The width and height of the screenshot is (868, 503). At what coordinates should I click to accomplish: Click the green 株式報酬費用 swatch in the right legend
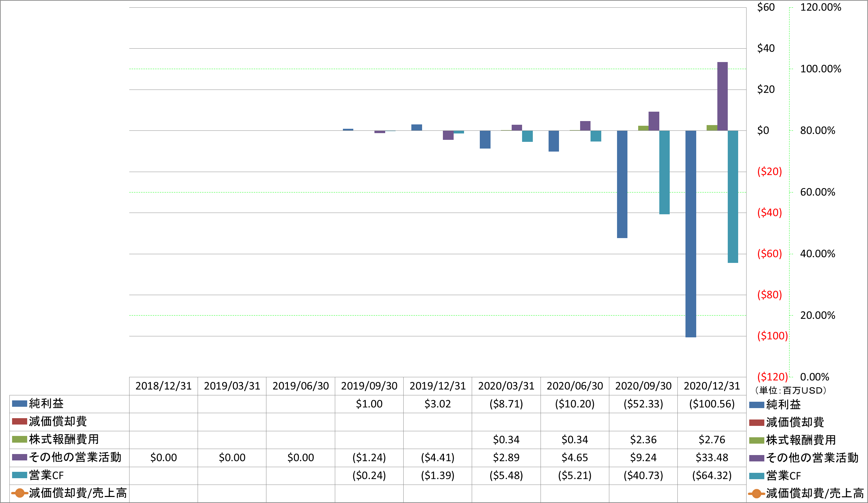coord(757,440)
